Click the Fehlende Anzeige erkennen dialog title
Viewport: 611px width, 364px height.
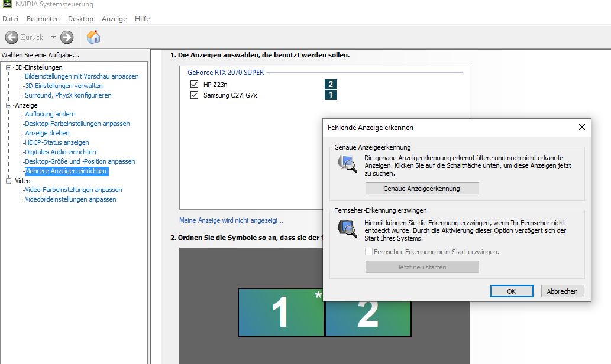[x=371, y=128]
